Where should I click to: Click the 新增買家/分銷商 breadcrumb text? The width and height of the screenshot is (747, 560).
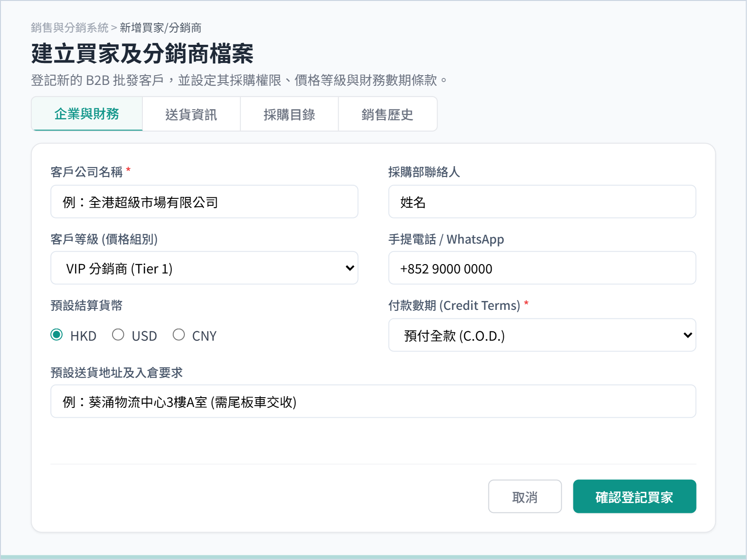[161, 28]
